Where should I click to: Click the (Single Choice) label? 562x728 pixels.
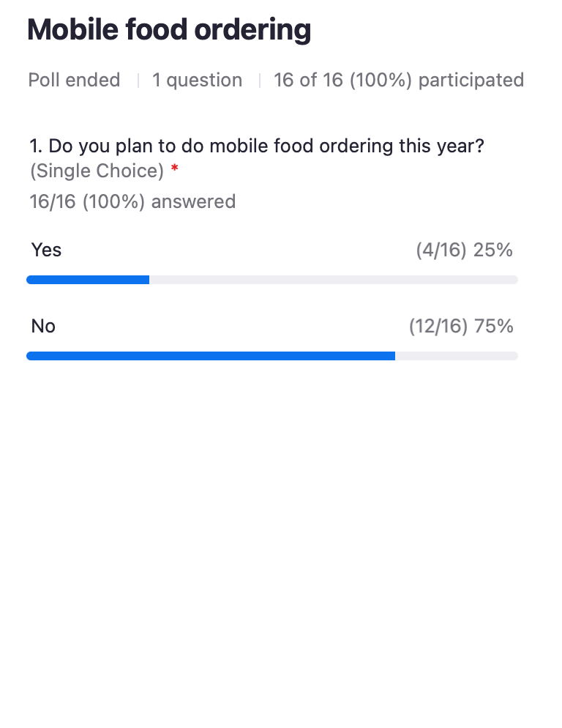pyautogui.click(x=97, y=171)
